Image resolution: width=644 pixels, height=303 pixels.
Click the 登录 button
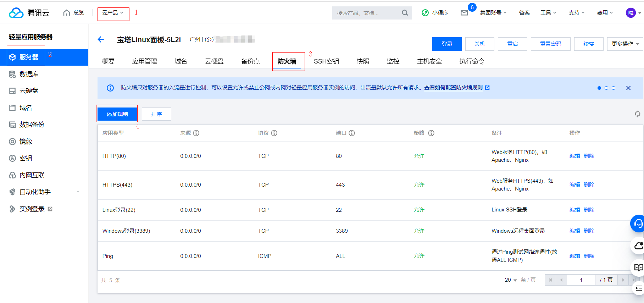pyautogui.click(x=447, y=44)
